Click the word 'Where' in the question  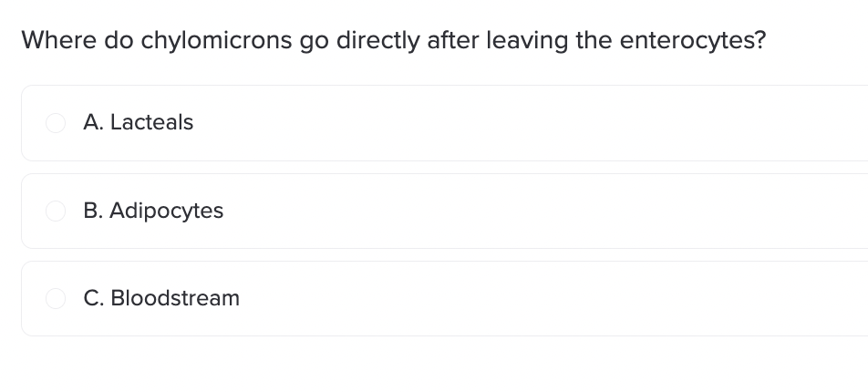(58, 40)
